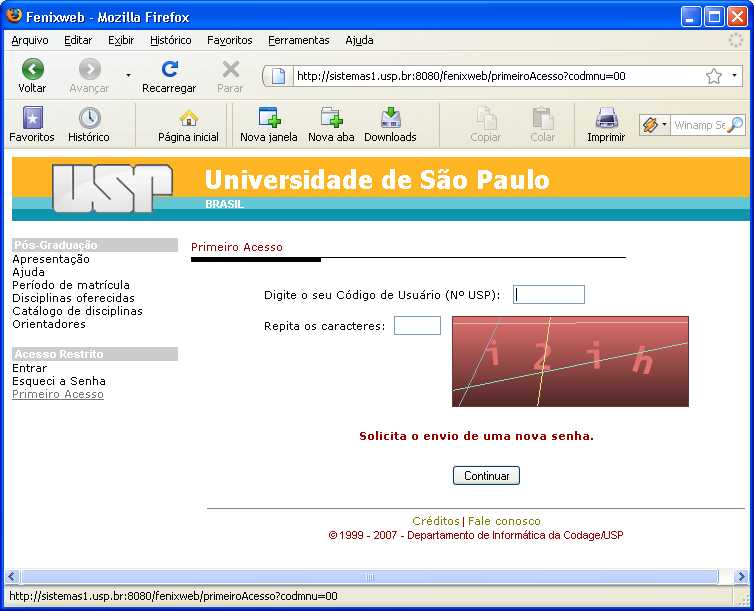Click 'Solicita o envio de uma nova senha.'

point(477,436)
